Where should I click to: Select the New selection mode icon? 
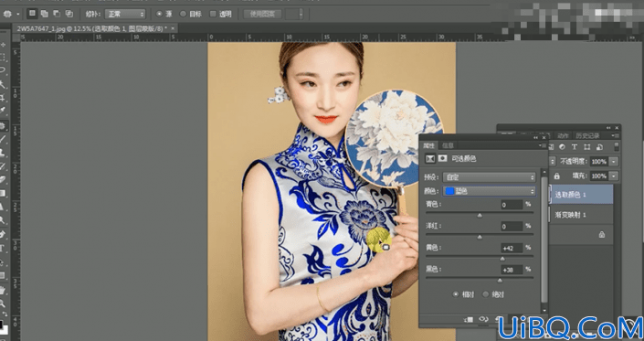click(32, 14)
